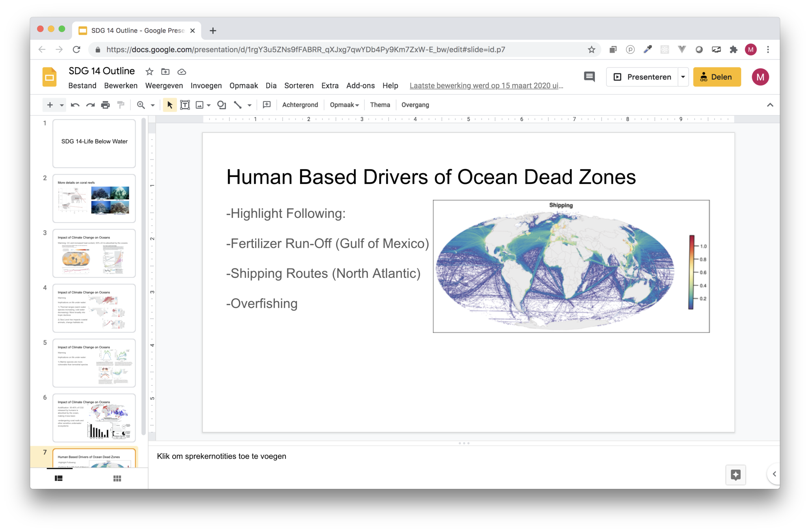Select the text box tool
The image size is (810, 532).
[x=185, y=105]
